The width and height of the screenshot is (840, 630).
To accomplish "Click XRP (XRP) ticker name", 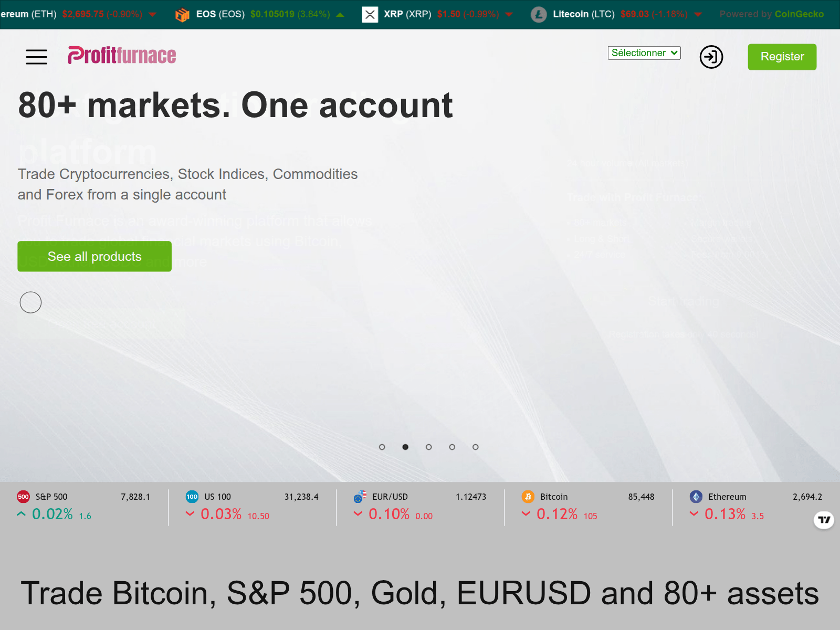I will (x=407, y=14).
